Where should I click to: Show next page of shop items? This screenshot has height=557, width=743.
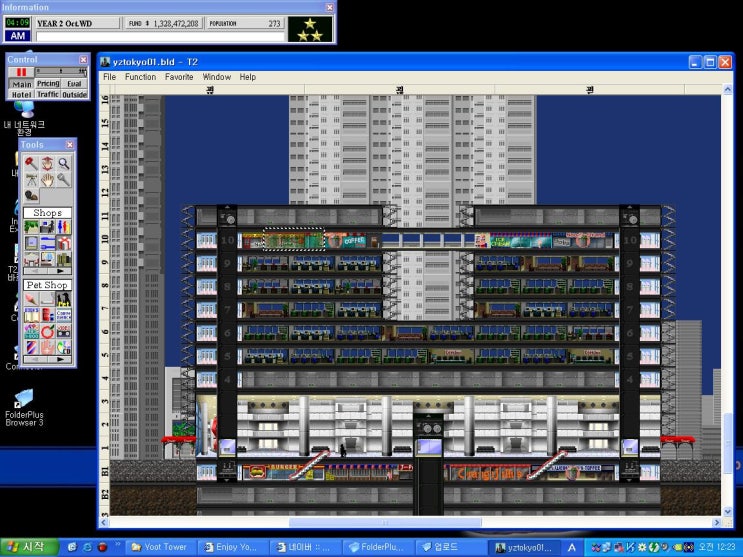60,359
